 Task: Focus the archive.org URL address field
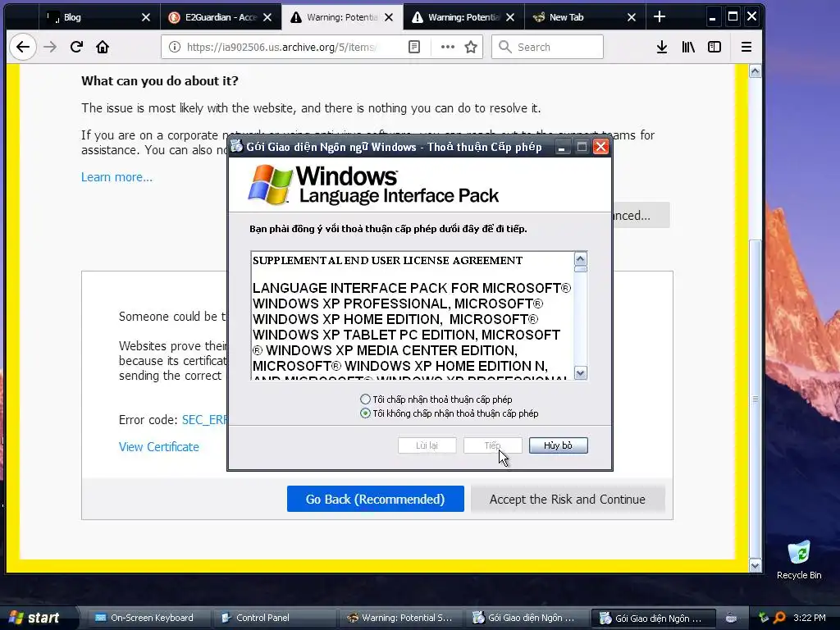[x=281, y=47]
